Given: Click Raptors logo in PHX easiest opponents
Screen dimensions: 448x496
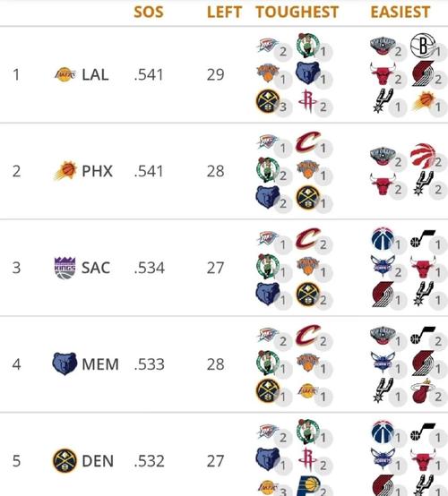Looking at the screenshot, I should (x=423, y=156).
